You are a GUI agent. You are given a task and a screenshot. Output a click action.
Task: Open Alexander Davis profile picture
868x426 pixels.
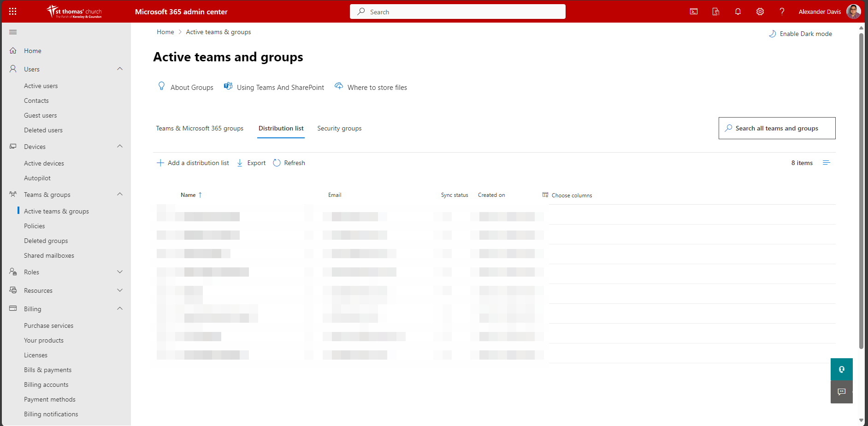click(x=854, y=12)
